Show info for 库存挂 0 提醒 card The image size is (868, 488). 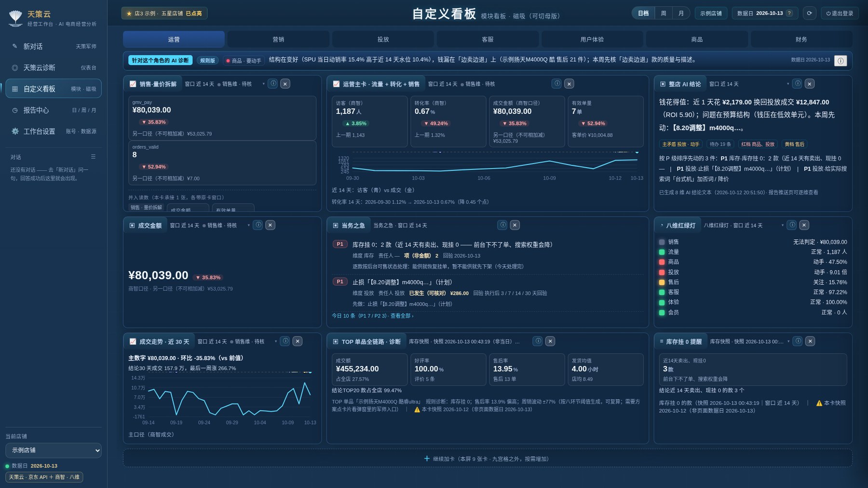[798, 341]
